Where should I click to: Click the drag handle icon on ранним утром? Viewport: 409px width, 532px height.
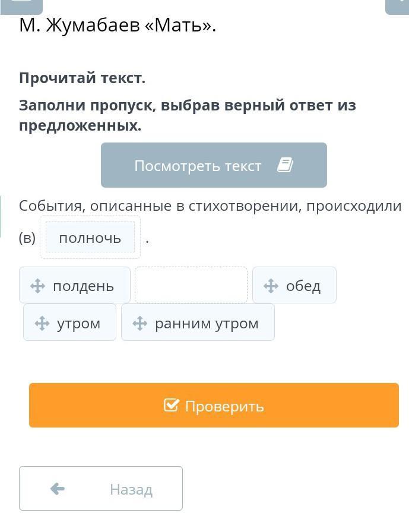coord(139,323)
